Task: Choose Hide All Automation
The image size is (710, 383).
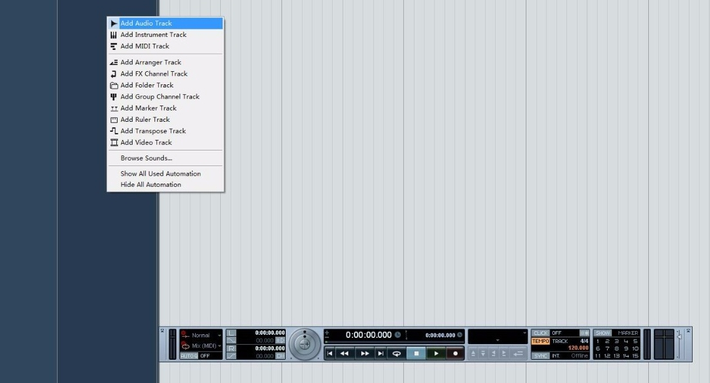Action: coord(165,185)
